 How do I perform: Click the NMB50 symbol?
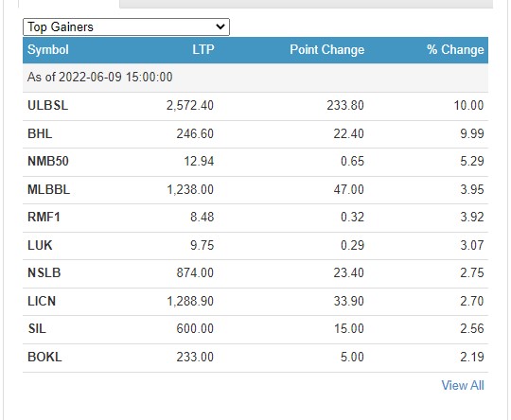click(x=48, y=162)
